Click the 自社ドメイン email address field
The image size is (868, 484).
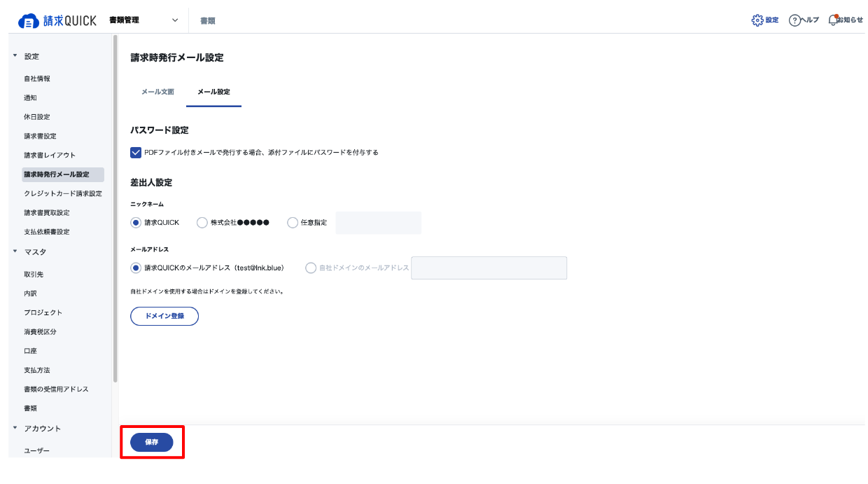(489, 268)
